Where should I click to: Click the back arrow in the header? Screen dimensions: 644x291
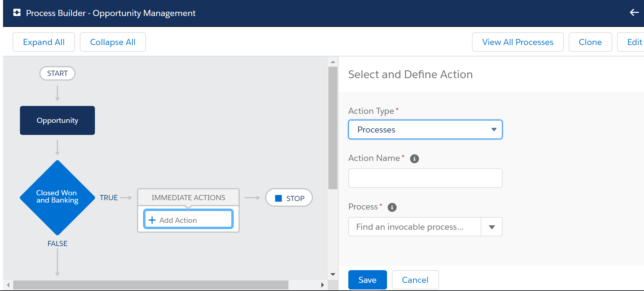click(634, 12)
